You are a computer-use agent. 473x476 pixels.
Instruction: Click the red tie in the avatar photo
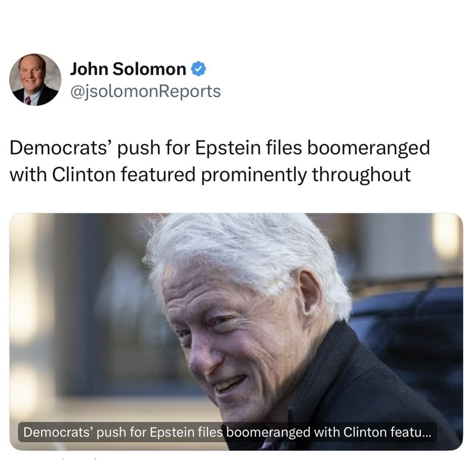point(28,100)
